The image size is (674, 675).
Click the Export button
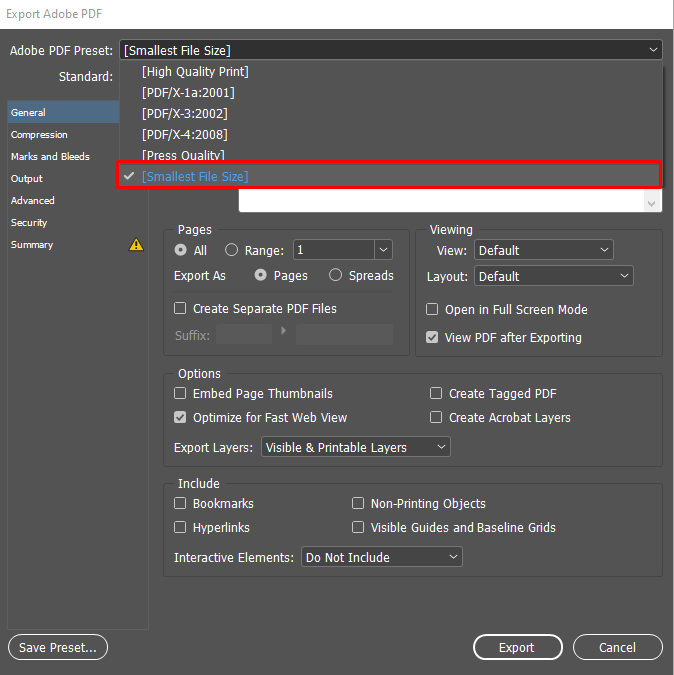[517, 648]
